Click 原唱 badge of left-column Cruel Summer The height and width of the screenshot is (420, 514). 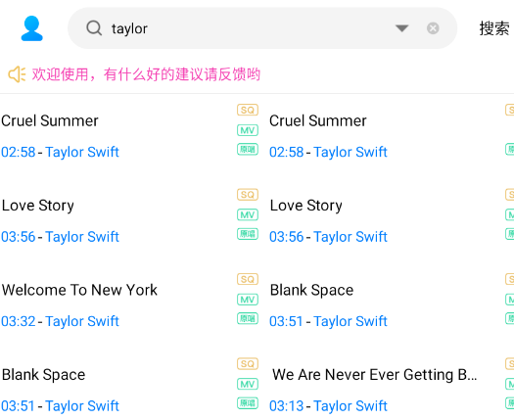click(248, 150)
